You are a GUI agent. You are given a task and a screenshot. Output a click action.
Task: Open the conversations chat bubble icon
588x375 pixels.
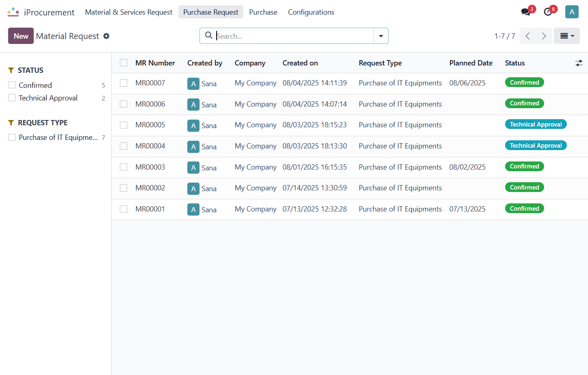tap(526, 12)
